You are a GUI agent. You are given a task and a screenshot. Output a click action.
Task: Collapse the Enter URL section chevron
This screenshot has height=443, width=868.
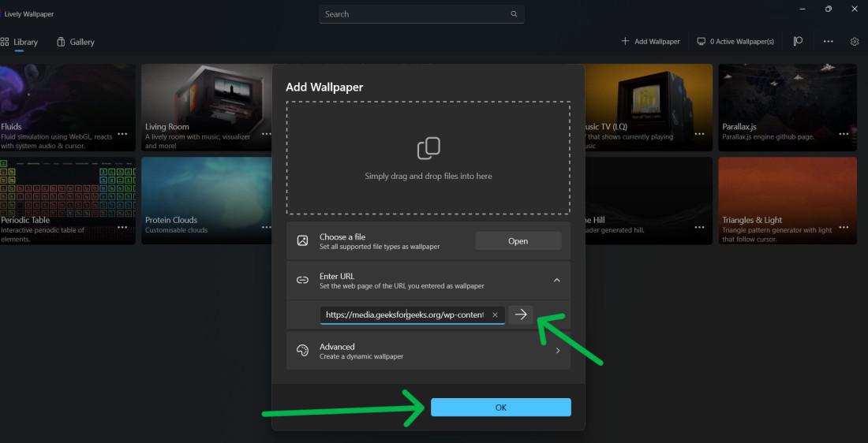tap(557, 281)
